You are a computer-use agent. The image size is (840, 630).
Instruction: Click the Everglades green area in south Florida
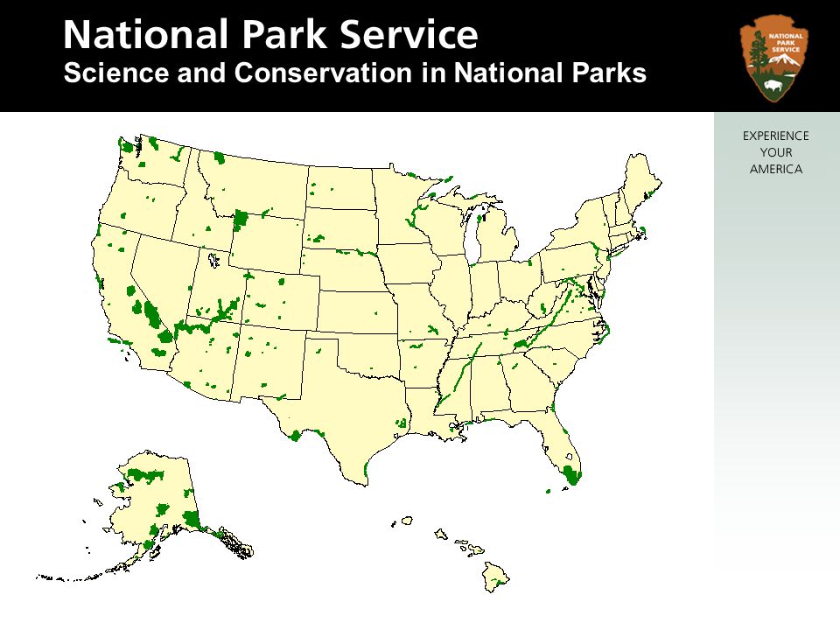[571, 474]
